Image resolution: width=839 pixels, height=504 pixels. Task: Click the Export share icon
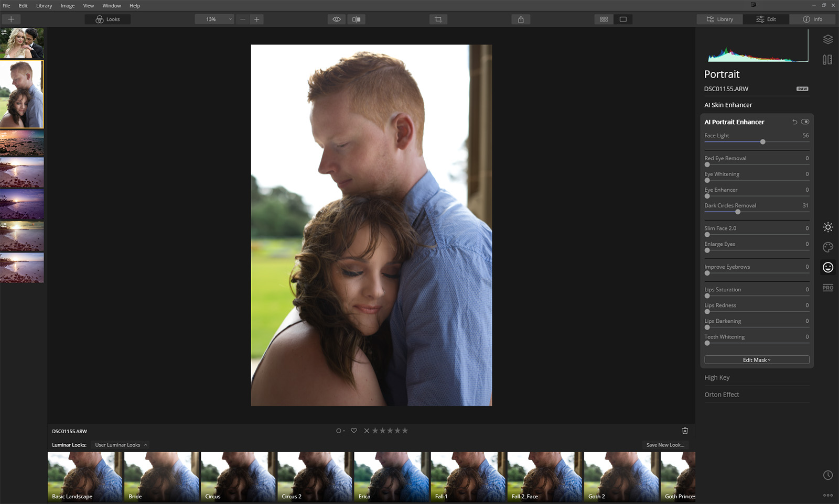(521, 19)
